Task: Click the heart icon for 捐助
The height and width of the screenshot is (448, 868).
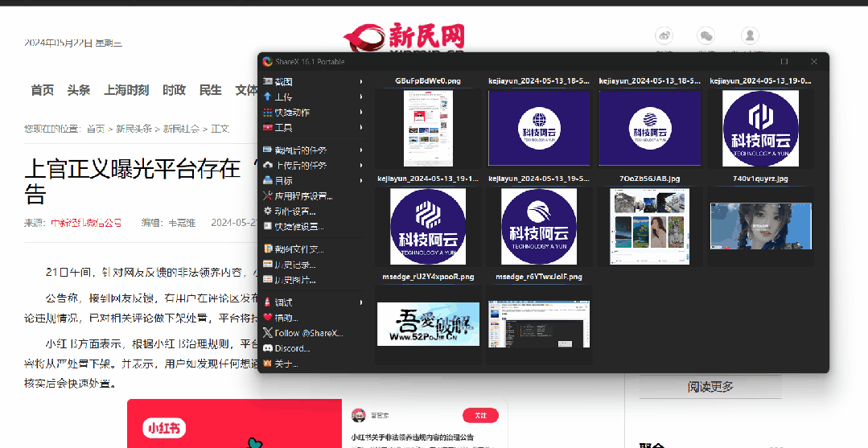Action: click(268, 318)
